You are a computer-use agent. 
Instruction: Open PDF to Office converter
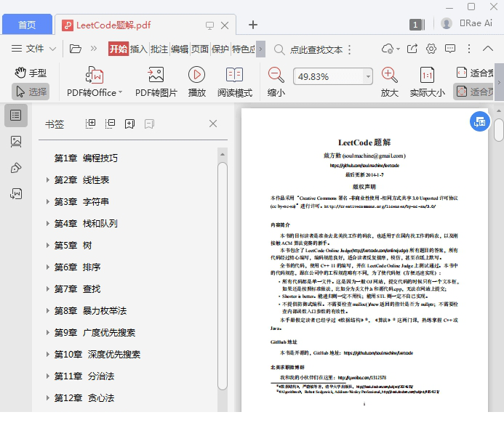[x=95, y=82]
